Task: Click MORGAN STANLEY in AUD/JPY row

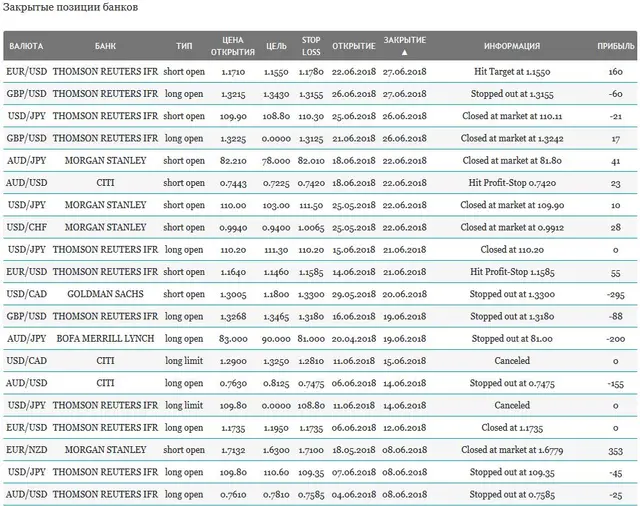Action: pyautogui.click(x=105, y=161)
